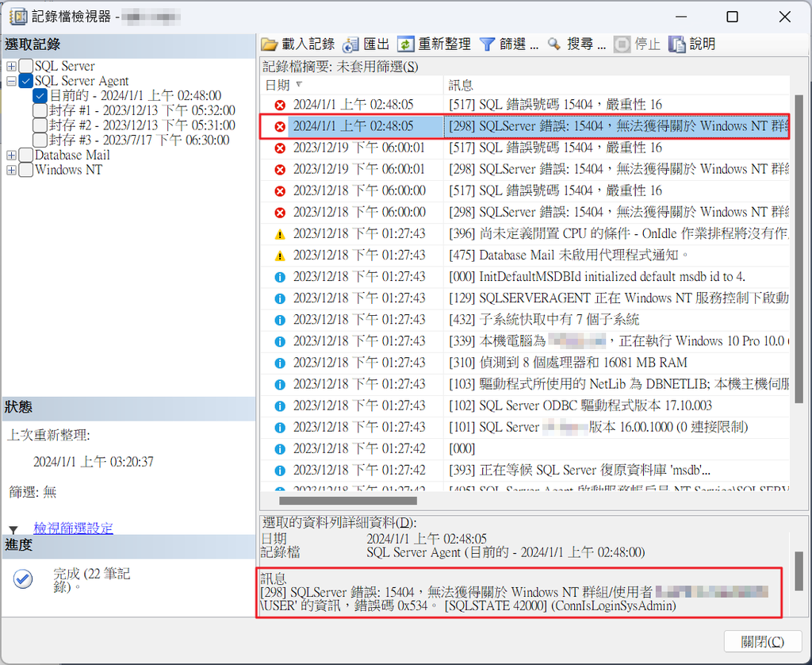The image size is (812, 665).
Task: Expand the Database Mail tree node
Action: click(11, 155)
